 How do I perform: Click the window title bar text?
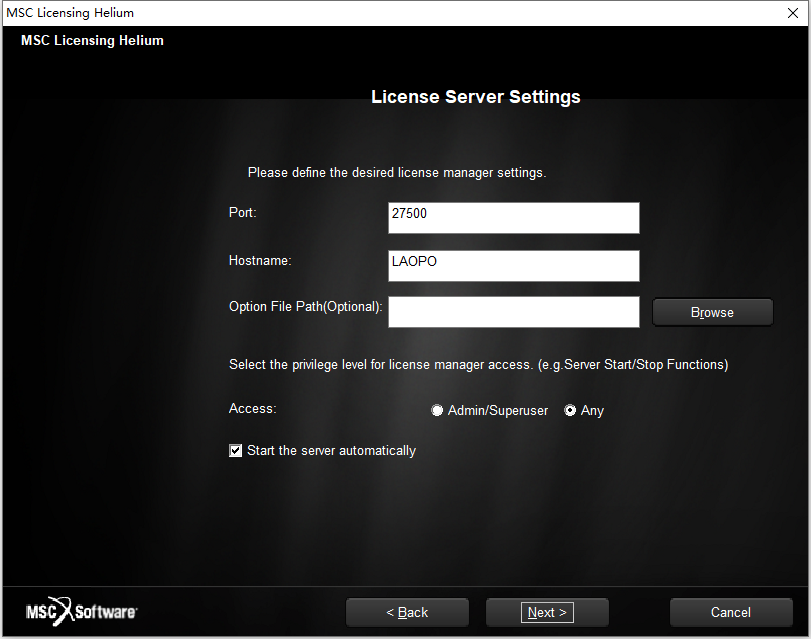pyautogui.click(x=70, y=13)
